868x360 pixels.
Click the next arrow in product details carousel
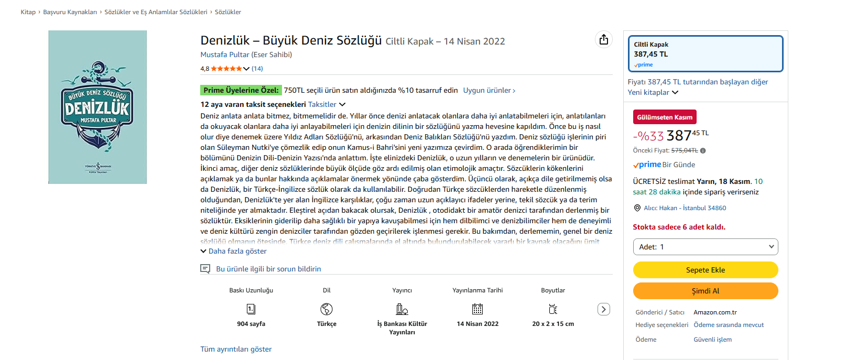pos(603,309)
